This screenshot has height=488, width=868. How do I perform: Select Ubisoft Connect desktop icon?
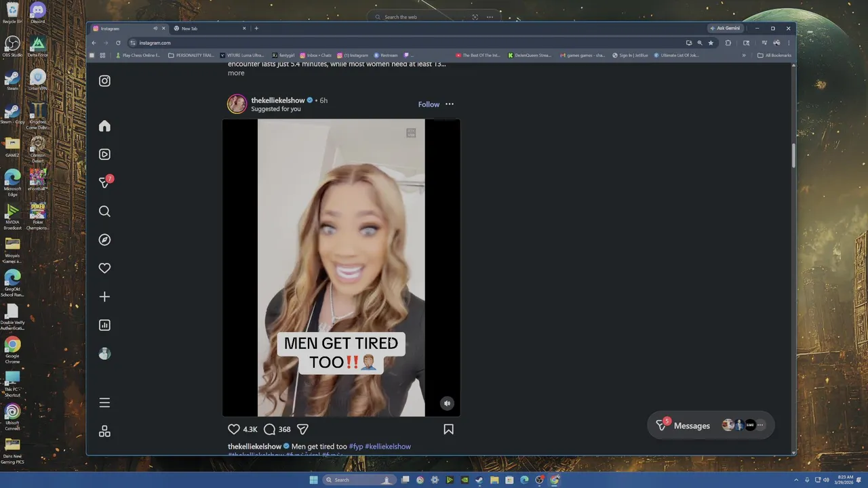(12, 416)
